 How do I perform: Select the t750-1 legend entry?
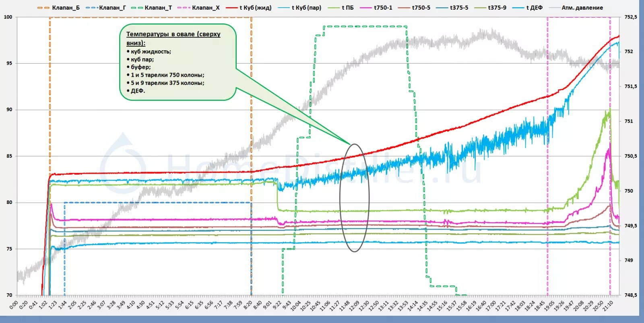click(376, 8)
